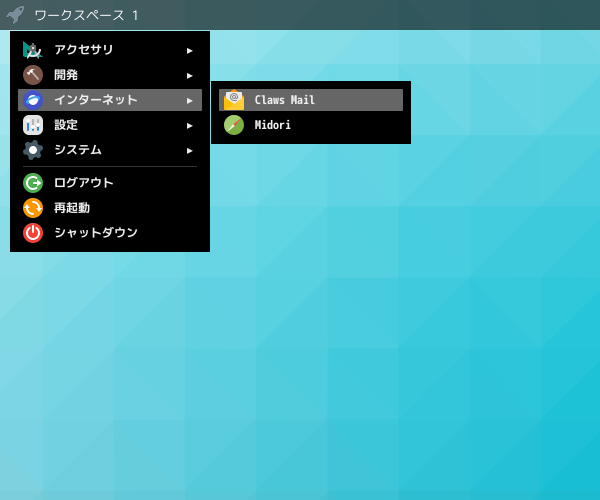Expand the 開発 submenu arrow
The width and height of the screenshot is (600, 500).
click(189, 76)
